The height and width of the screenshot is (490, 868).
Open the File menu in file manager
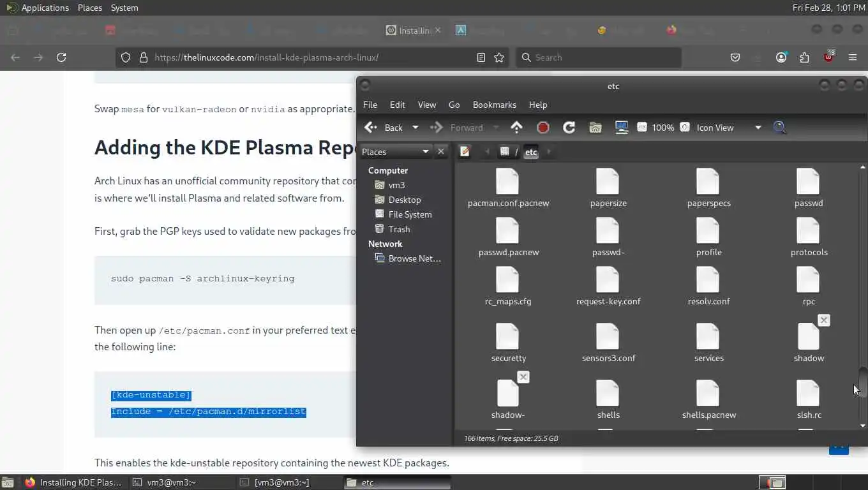[370, 105]
